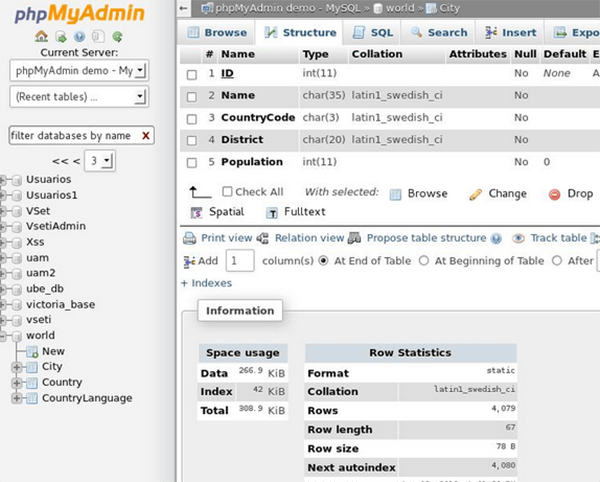Select At Beginning of Table radio
The height and width of the screenshot is (482, 600).
(424, 261)
